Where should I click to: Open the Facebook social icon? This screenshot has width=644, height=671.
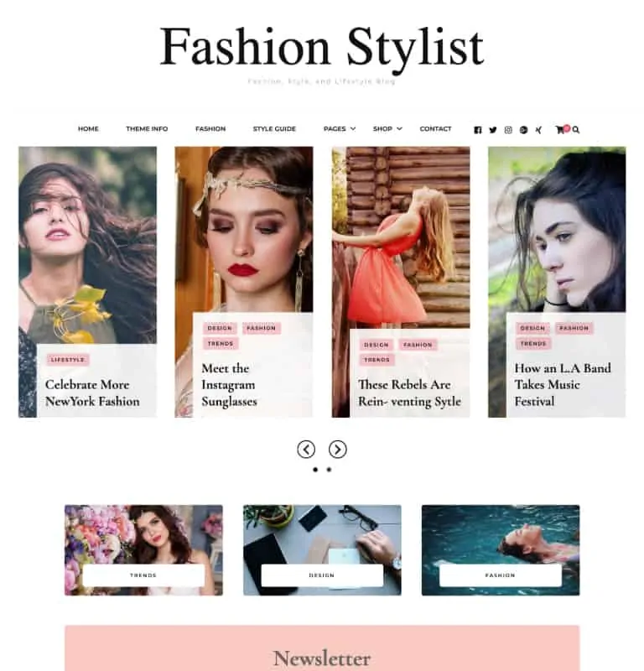(477, 130)
